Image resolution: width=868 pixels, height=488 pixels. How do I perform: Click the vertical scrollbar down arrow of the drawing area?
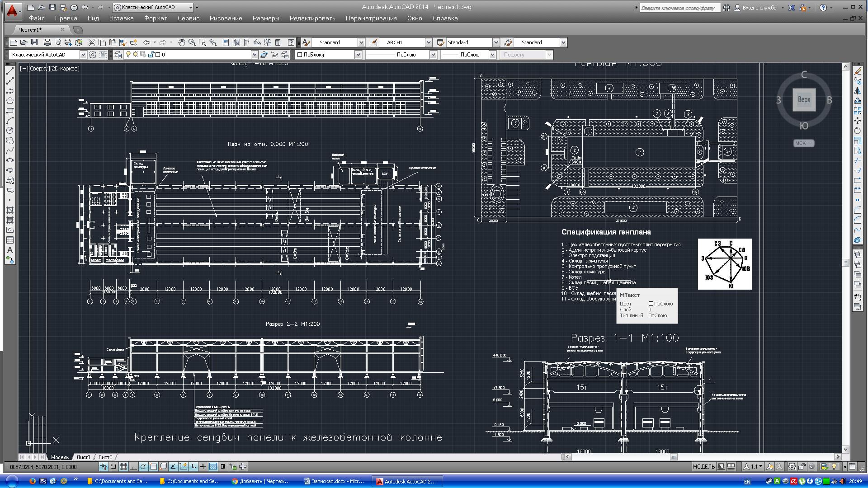[x=845, y=450]
